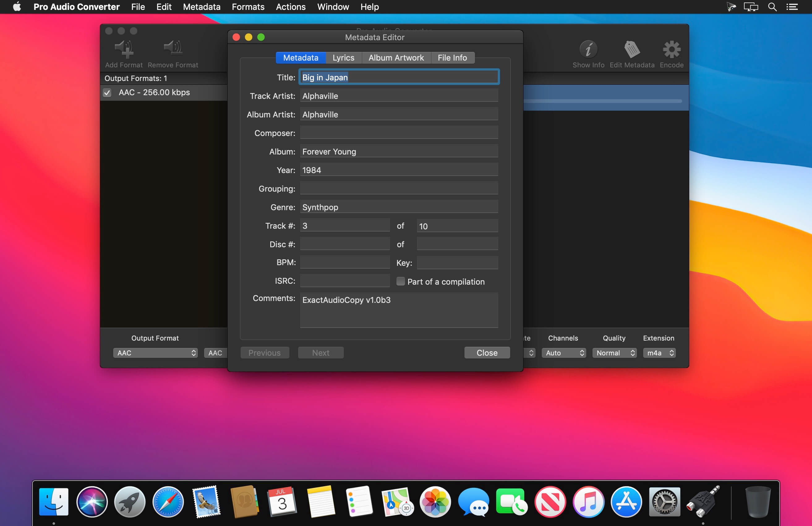
Task: Expand the AAC output format dropdown
Action: coord(154,353)
